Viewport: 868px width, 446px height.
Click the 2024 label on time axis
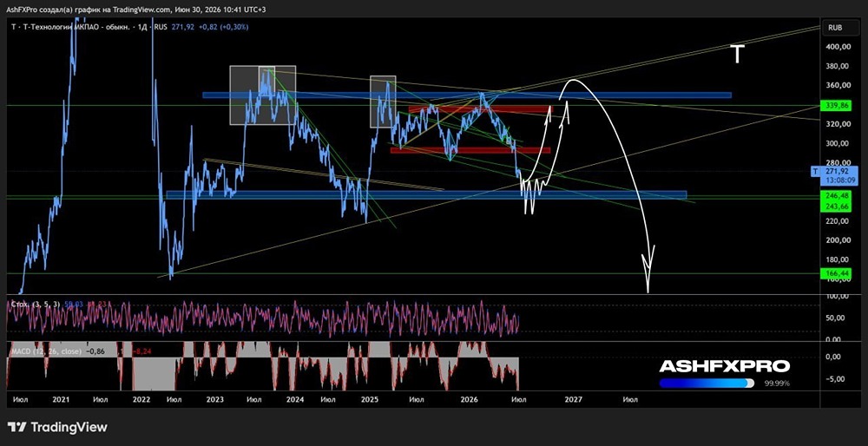(x=295, y=399)
